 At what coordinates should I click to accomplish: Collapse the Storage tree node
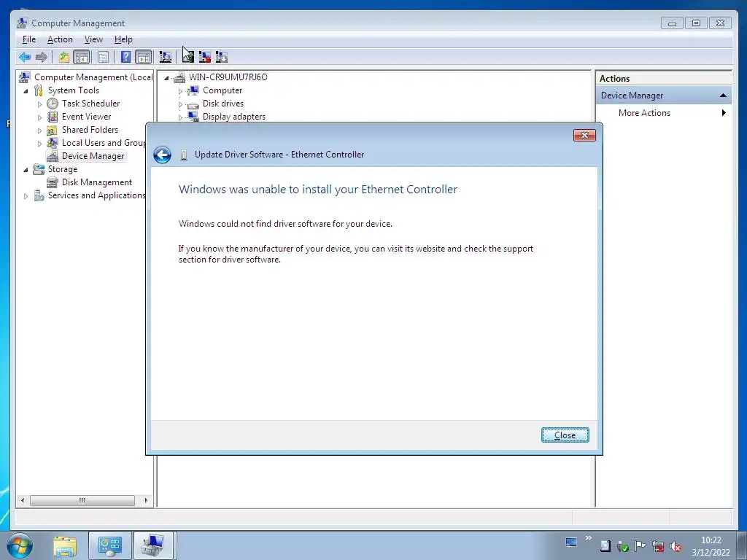(26, 169)
